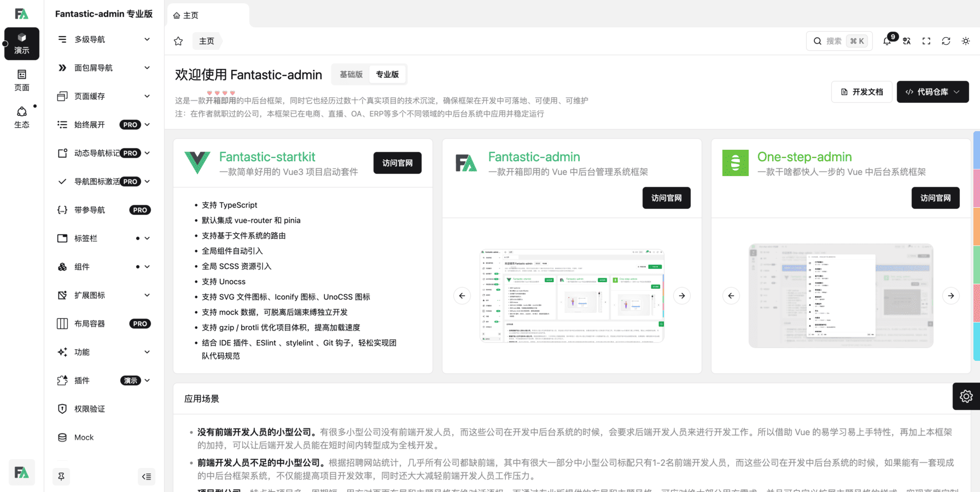Image resolution: width=980 pixels, height=492 pixels.
Task: Click the page refresh icon
Action: (946, 41)
